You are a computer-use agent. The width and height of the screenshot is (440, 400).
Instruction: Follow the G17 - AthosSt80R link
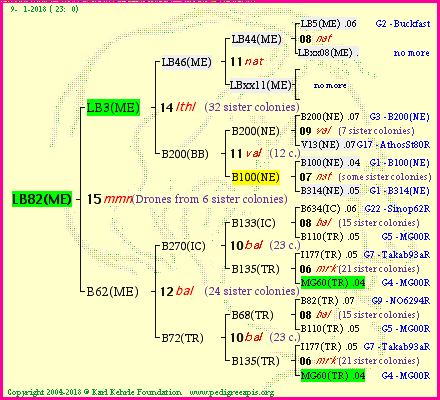coord(393,145)
